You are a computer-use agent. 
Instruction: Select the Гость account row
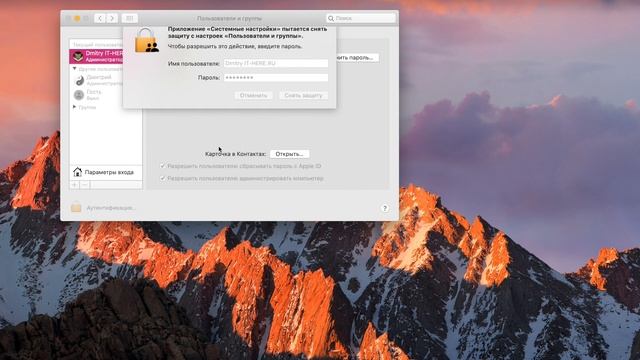(x=96, y=95)
